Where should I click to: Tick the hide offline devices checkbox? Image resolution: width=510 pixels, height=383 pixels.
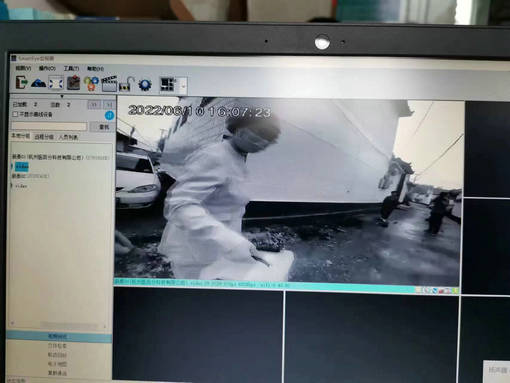pos(15,114)
